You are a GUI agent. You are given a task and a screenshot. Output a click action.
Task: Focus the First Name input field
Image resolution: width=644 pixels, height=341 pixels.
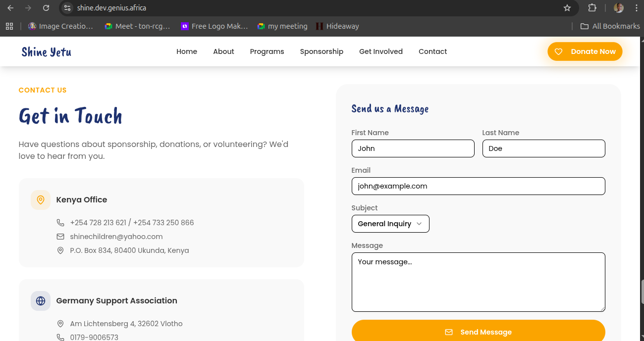coord(413,148)
